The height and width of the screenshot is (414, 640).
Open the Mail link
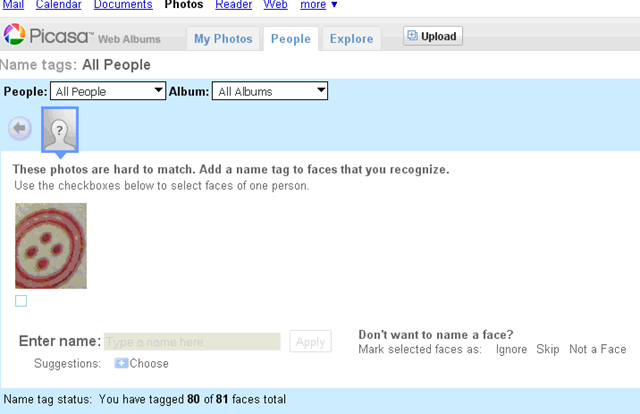coord(13,4)
